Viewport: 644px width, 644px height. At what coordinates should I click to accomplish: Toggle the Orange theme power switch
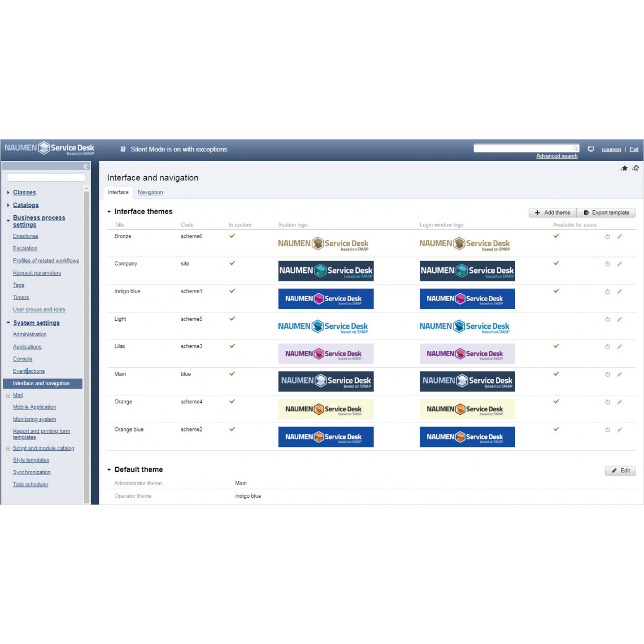607,402
